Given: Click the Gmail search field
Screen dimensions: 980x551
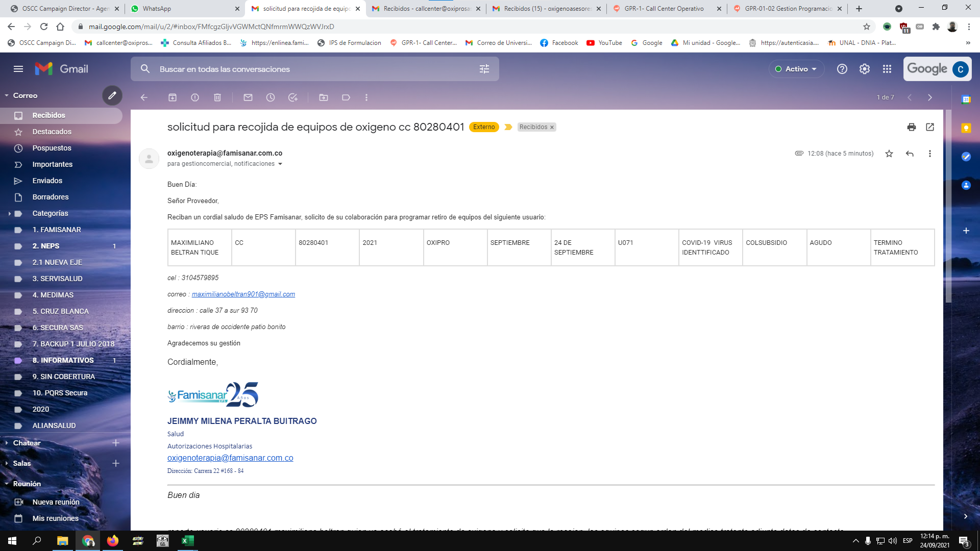Looking at the screenshot, I should coord(315,69).
